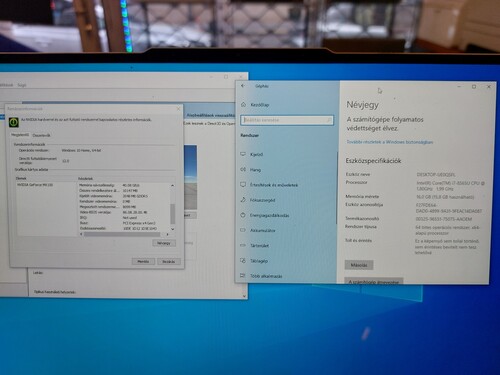Click the Névjegy button in NVIDIA dialog
This screenshot has height=375, width=500.
tap(164, 243)
